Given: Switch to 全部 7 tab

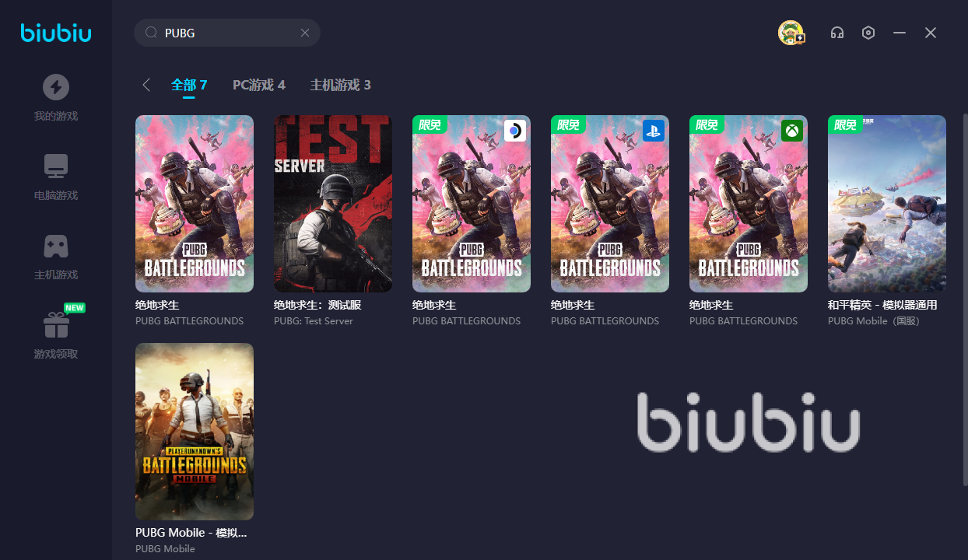Looking at the screenshot, I should (x=189, y=85).
